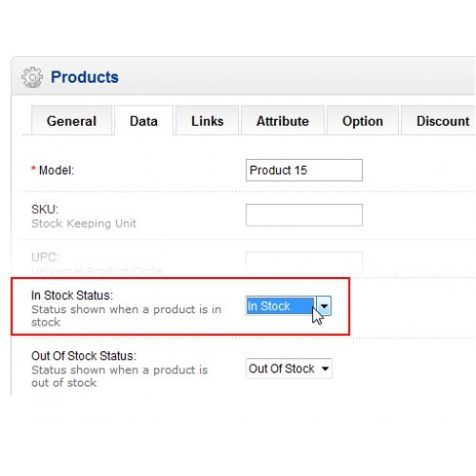
Task: Click the In Stock Status label
Action: [72, 295]
